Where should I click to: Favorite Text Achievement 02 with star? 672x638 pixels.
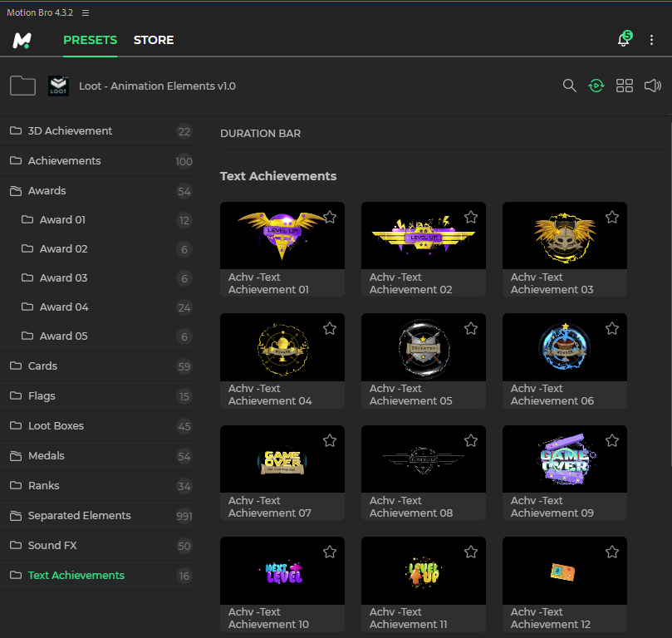pos(471,218)
